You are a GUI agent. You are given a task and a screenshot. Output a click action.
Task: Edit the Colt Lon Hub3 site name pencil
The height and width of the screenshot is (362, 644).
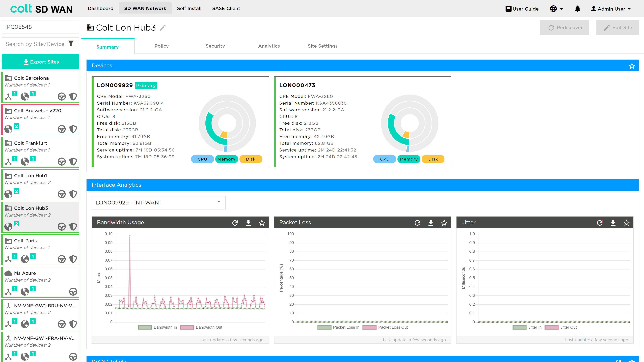click(163, 28)
